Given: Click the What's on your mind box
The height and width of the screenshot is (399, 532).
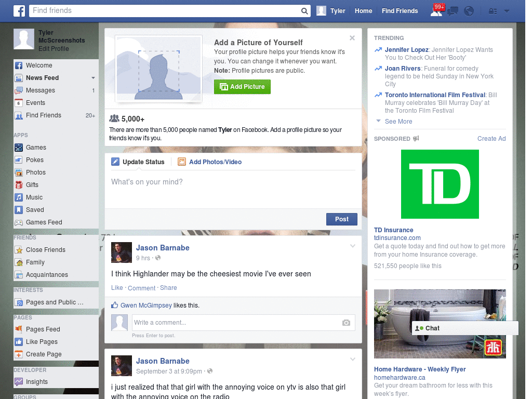Looking at the screenshot, I should (x=233, y=189).
